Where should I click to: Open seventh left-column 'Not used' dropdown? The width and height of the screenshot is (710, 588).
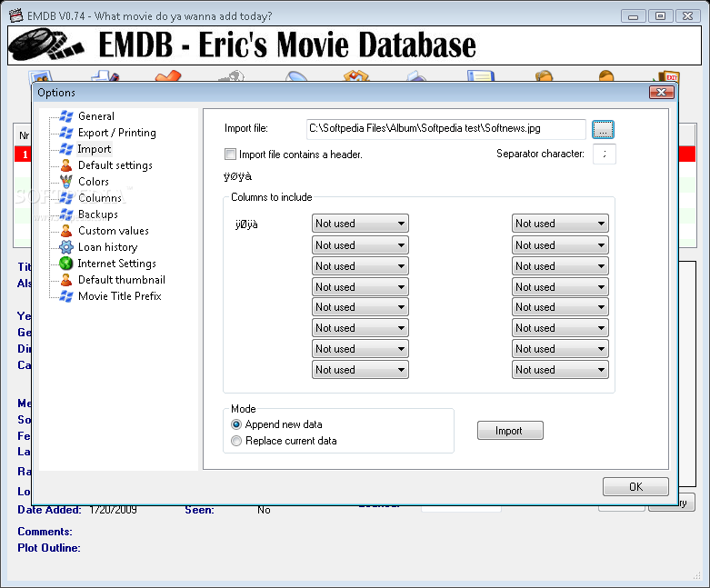pos(360,349)
